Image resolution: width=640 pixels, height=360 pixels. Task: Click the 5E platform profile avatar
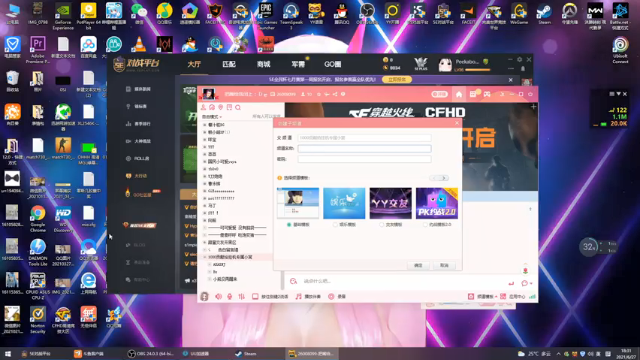pos(445,64)
